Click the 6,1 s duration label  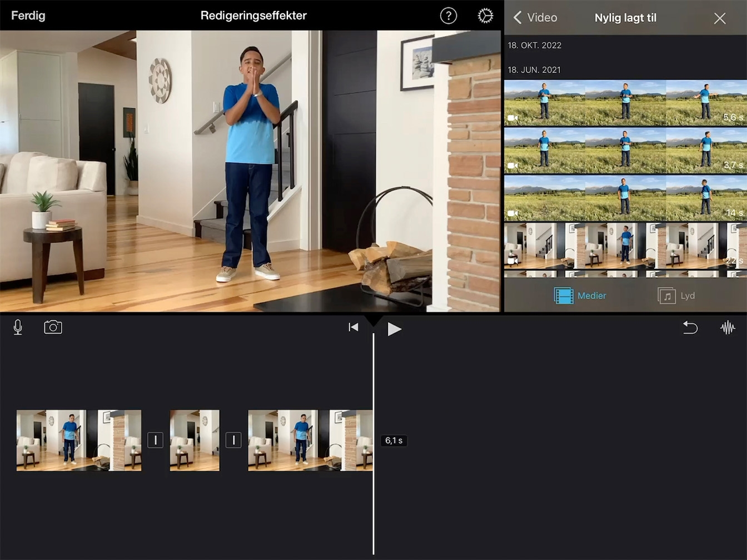[x=394, y=441]
